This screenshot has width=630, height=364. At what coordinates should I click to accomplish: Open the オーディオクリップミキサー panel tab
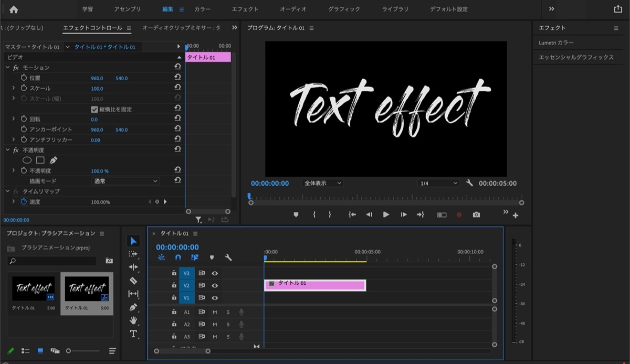(182, 28)
